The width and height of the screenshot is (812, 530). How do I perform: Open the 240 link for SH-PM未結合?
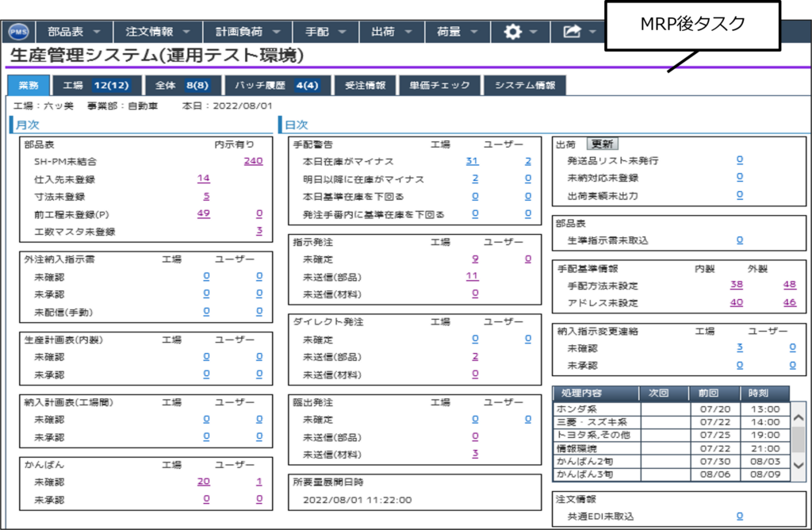[253, 161]
